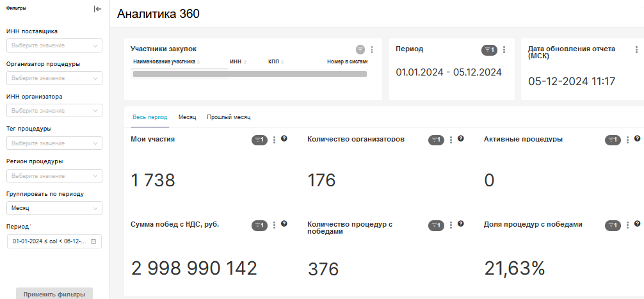Expand Организатор процедуры dropdown
The height and width of the screenshot is (299, 644).
[x=54, y=78]
